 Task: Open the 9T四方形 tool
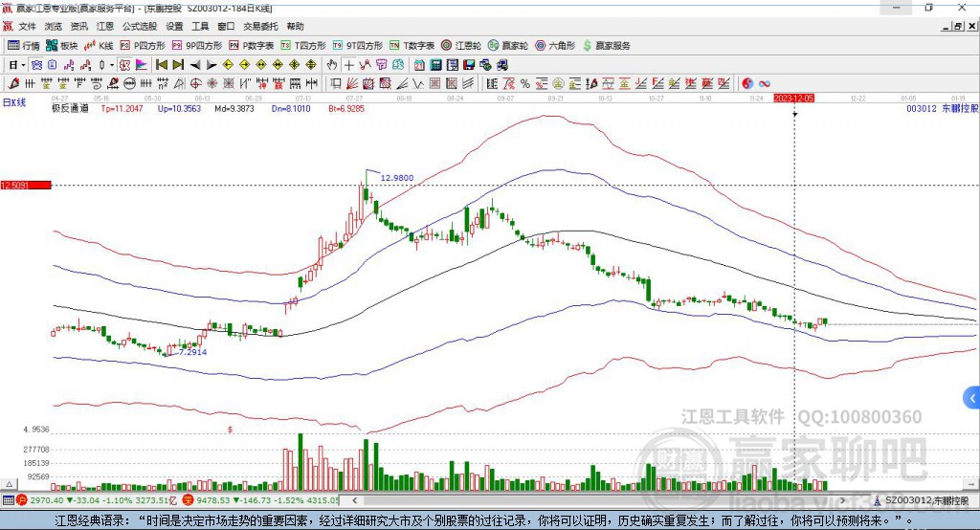coord(357,46)
